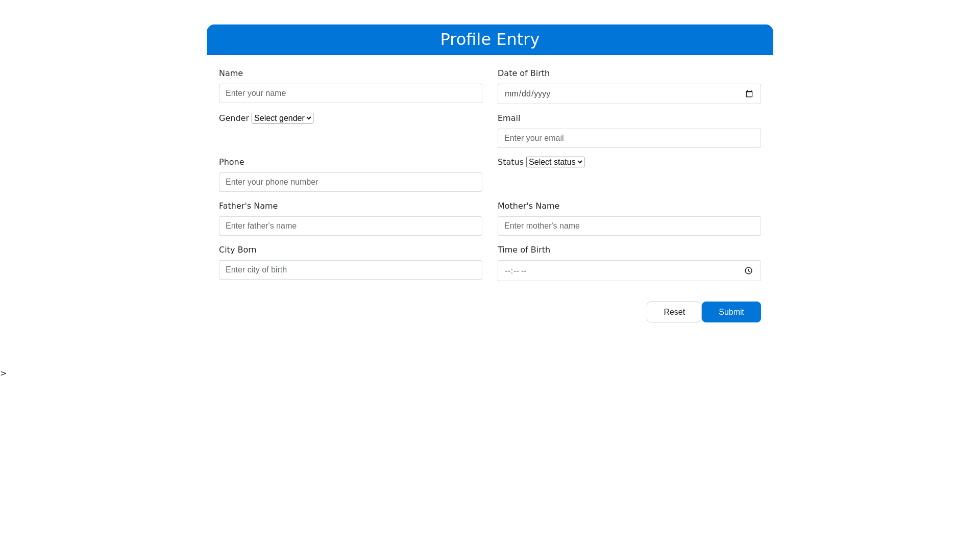Click the Father's Name label
The height and width of the screenshot is (551, 980).
248,206
